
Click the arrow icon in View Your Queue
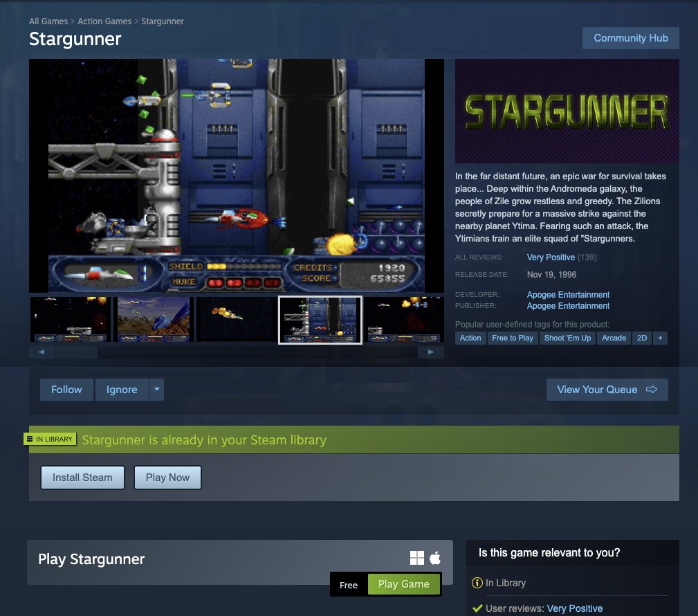pyautogui.click(x=651, y=390)
